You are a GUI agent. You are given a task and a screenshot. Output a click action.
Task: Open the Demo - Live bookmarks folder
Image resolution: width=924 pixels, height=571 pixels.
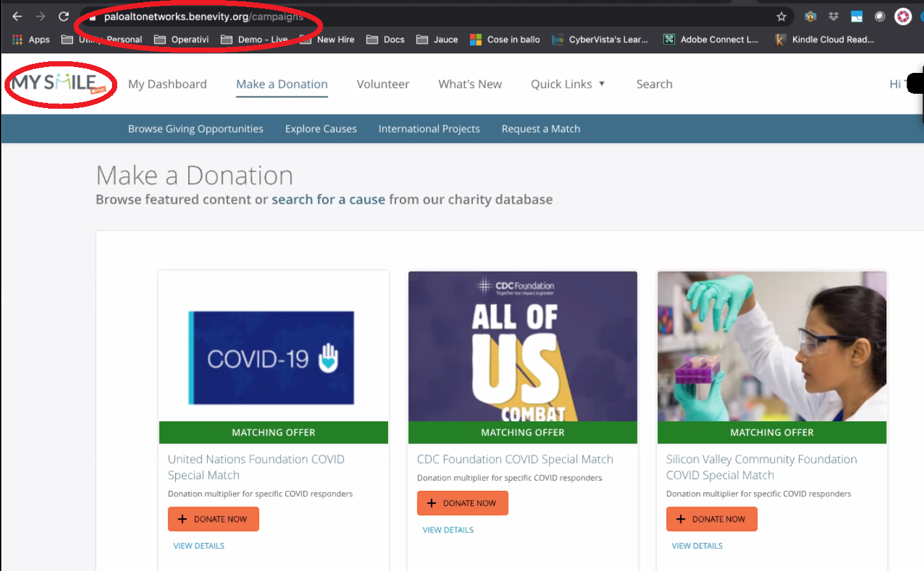(255, 40)
